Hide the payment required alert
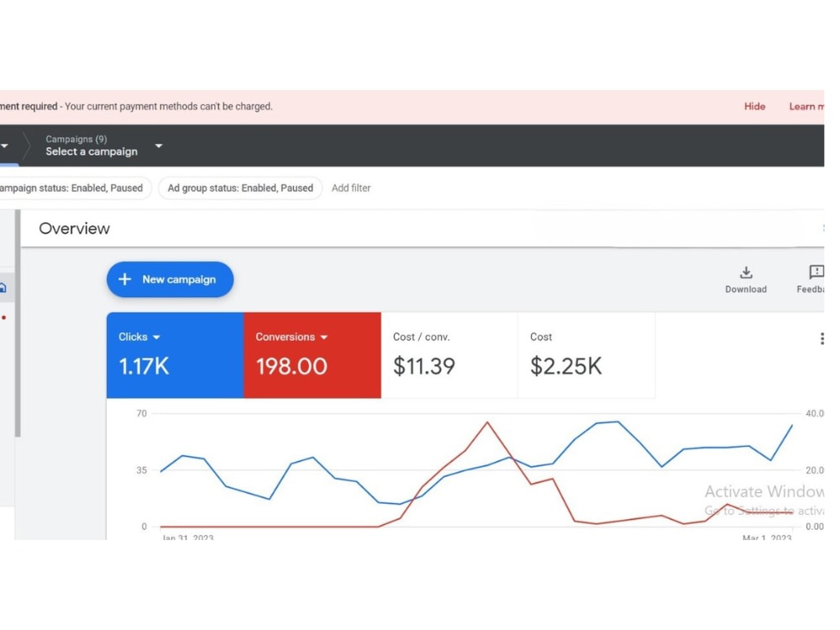The height and width of the screenshot is (630, 840). pyautogui.click(x=754, y=107)
